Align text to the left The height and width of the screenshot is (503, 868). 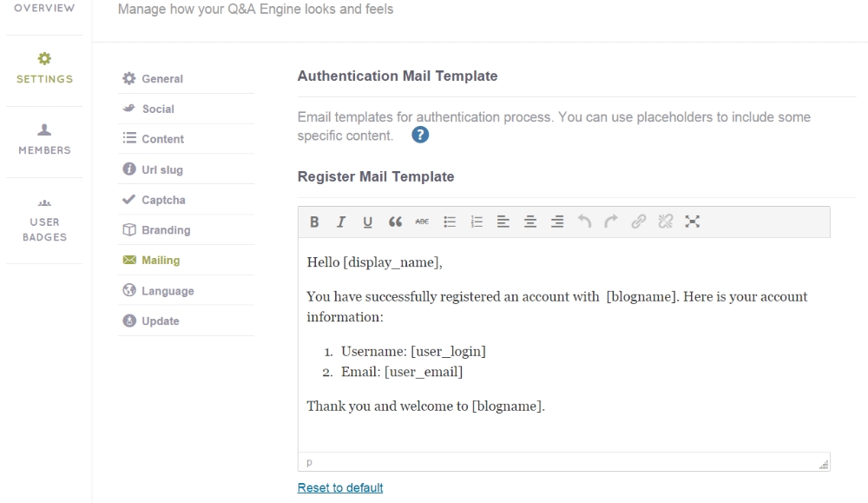[503, 222]
